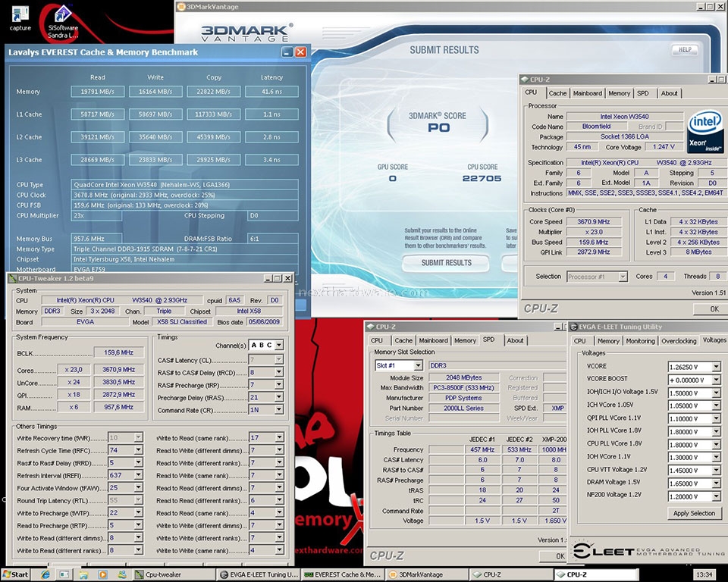The image size is (728, 582).
Task: Click the Bios date 05/06/2009 field
Action: coord(264,321)
